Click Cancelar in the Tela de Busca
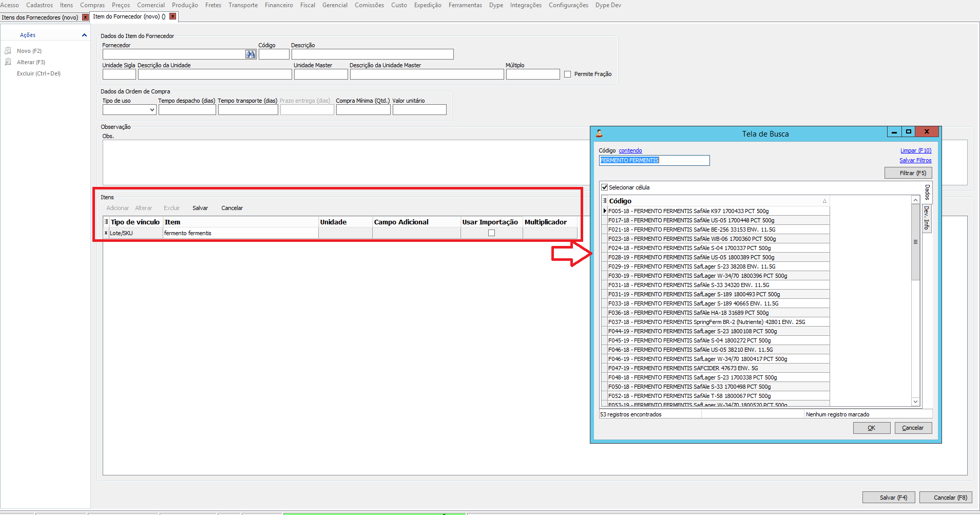 coord(913,428)
